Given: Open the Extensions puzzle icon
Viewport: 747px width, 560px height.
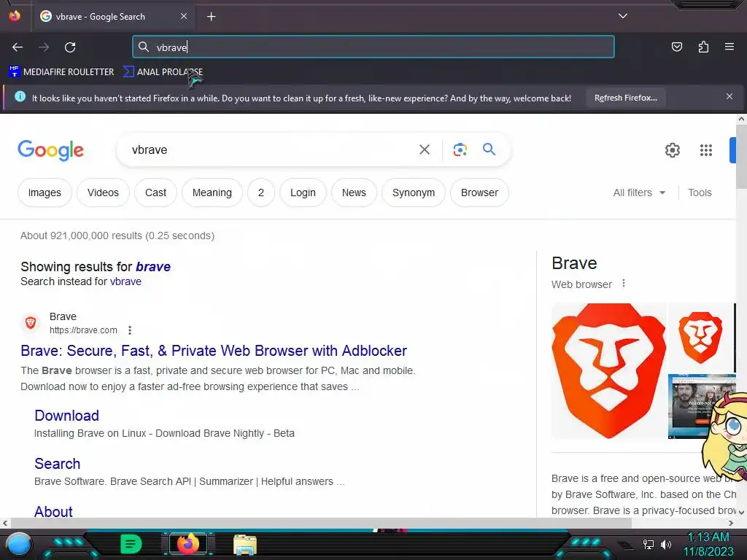Looking at the screenshot, I should tap(703, 47).
